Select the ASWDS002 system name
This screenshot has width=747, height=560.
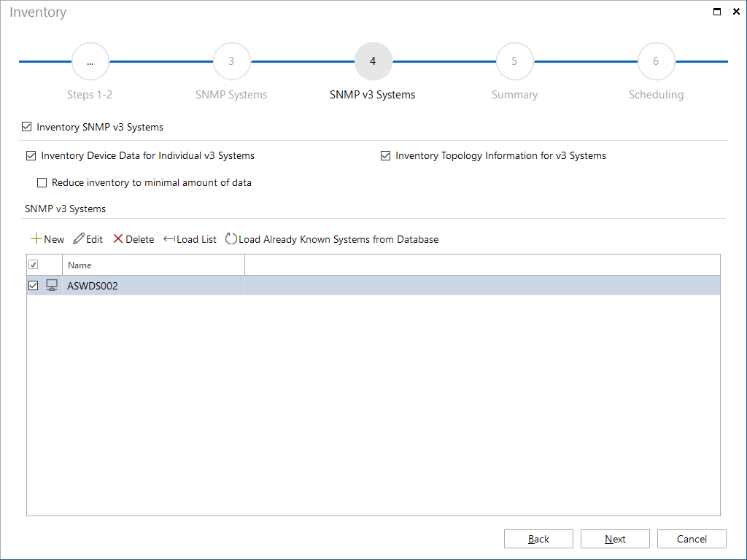[93, 286]
